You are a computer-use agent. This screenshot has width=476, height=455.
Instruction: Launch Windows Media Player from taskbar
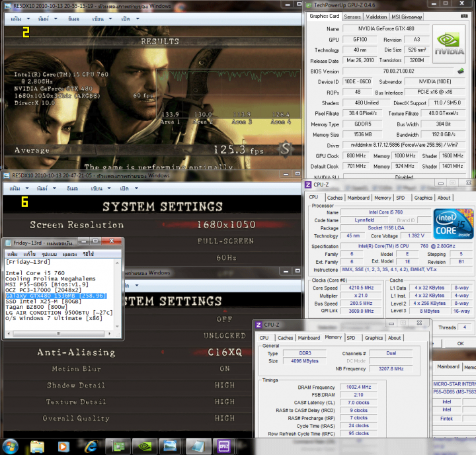click(63, 446)
